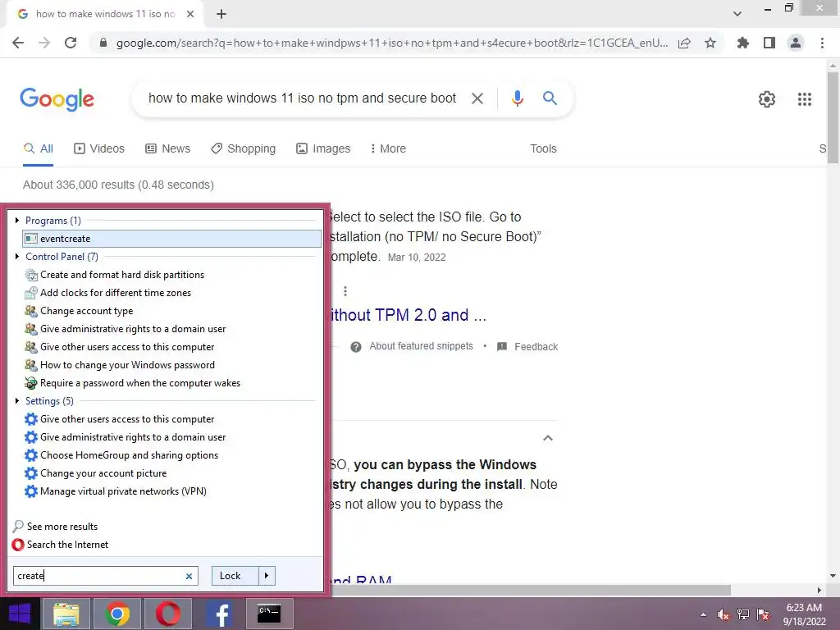840x630 pixels.
Task: Open the More search filters menu
Action: coord(388,148)
